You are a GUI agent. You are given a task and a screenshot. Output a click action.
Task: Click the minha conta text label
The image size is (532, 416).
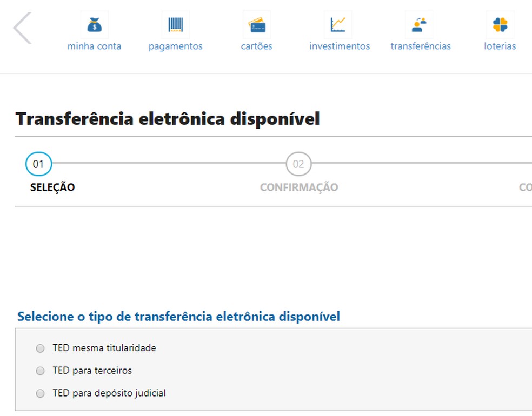coord(94,46)
